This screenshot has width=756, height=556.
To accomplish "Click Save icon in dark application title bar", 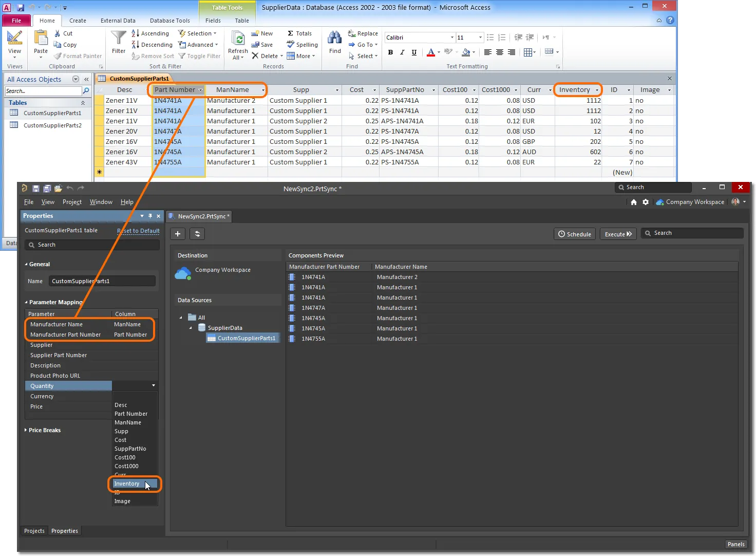I will pyautogui.click(x=35, y=189).
